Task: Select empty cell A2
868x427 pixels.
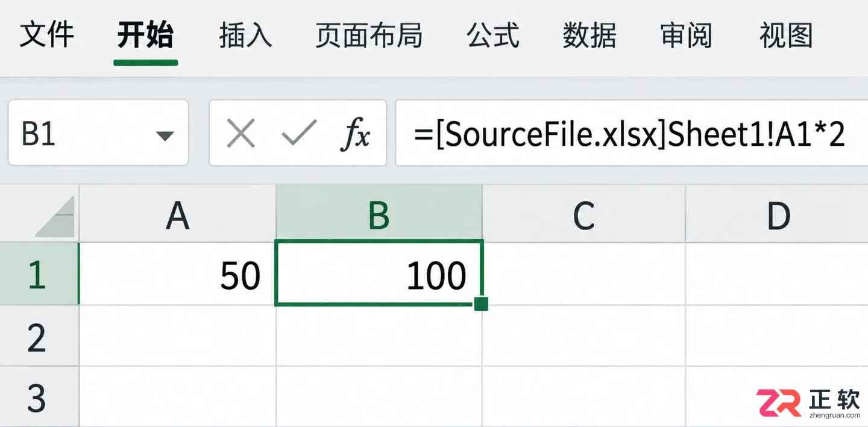Action: coord(178,335)
